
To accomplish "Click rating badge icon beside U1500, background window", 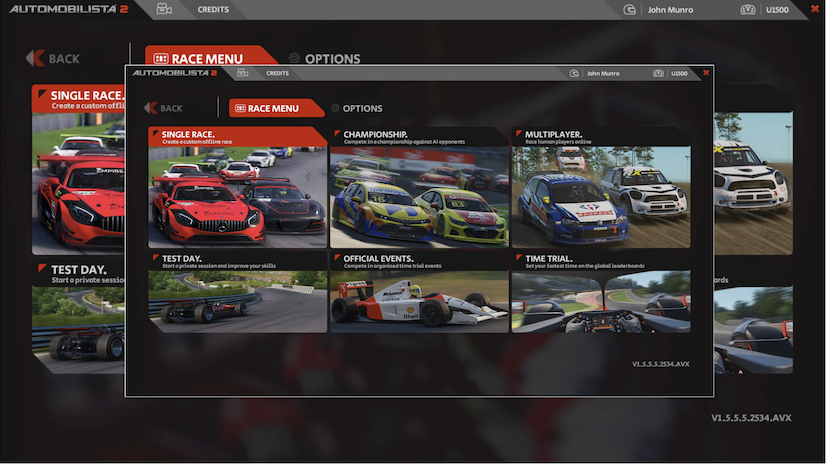I will pos(748,9).
